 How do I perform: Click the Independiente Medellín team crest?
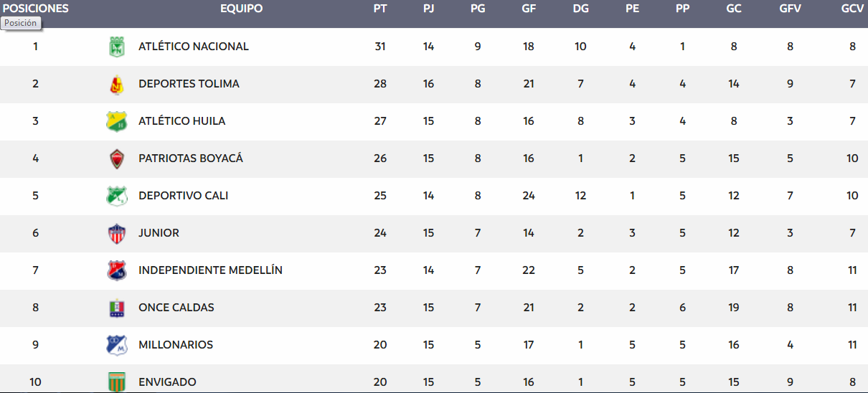[116, 270]
